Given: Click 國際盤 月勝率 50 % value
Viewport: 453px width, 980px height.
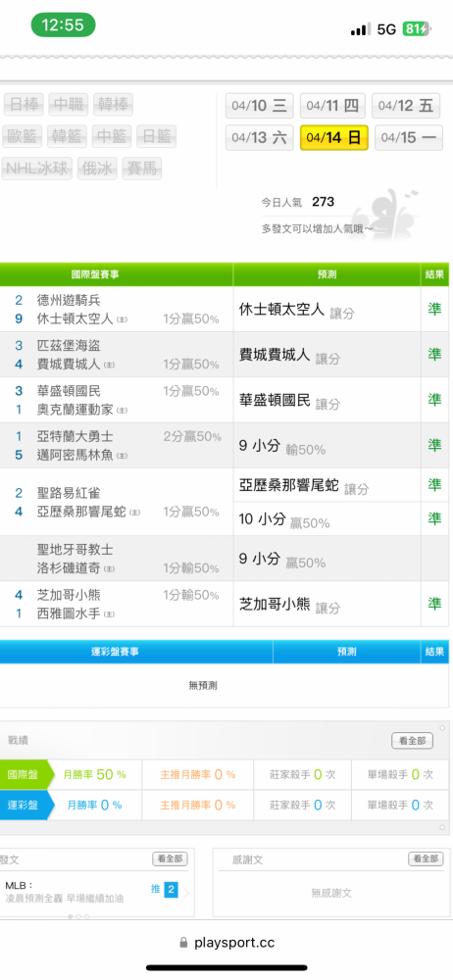Looking at the screenshot, I should coord(94,774).
